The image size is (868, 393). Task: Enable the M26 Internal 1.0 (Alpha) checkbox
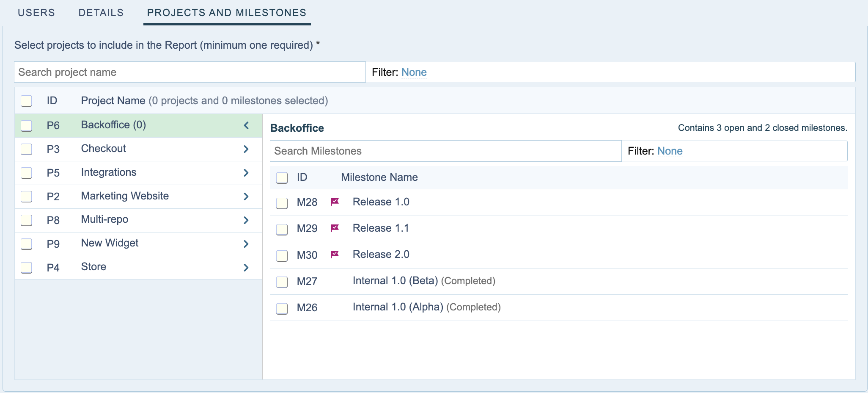pos(282,308)
